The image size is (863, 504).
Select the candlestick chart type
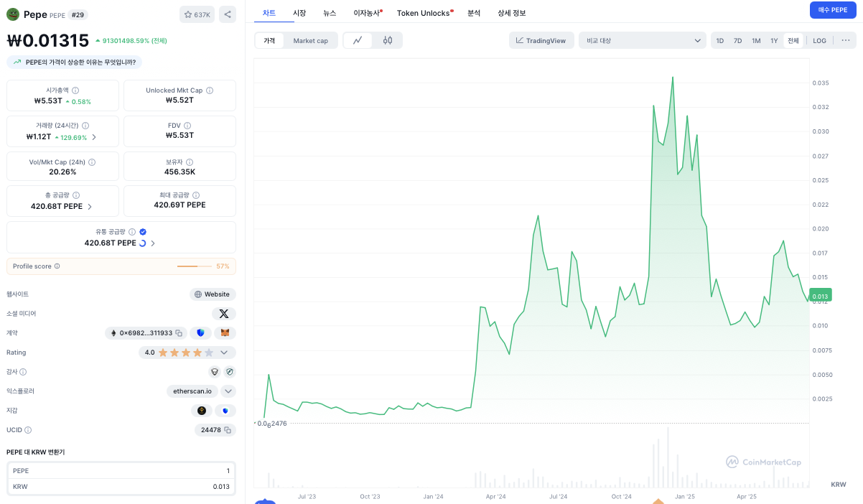[x=388, y=41]
